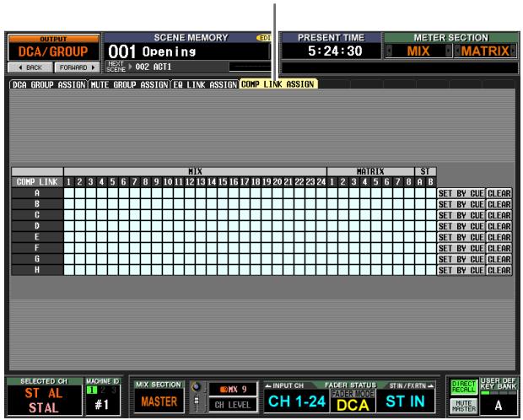
Task: Select machine ID 3 indicator
Action: click(x=113, y=390)
